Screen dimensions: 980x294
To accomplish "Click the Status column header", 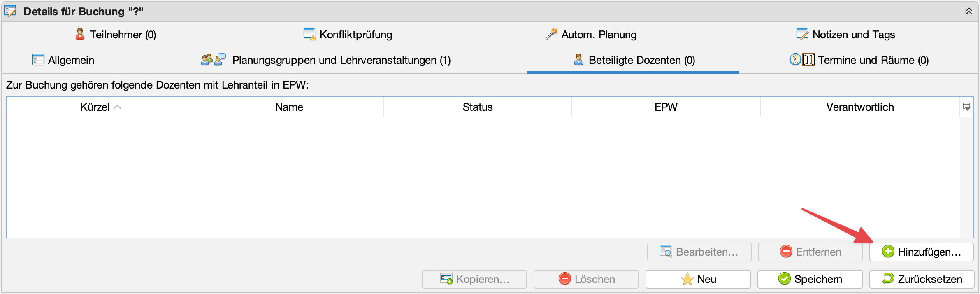I will (477, 107).
